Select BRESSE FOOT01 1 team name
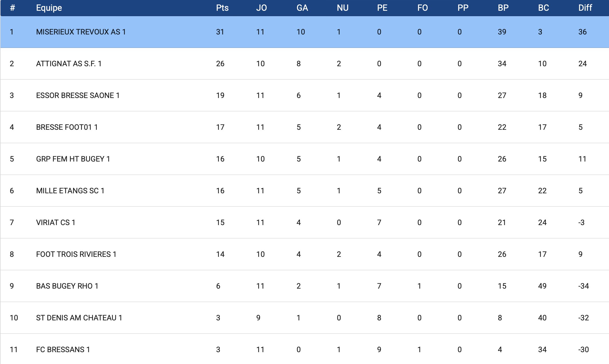 (67, 127)
